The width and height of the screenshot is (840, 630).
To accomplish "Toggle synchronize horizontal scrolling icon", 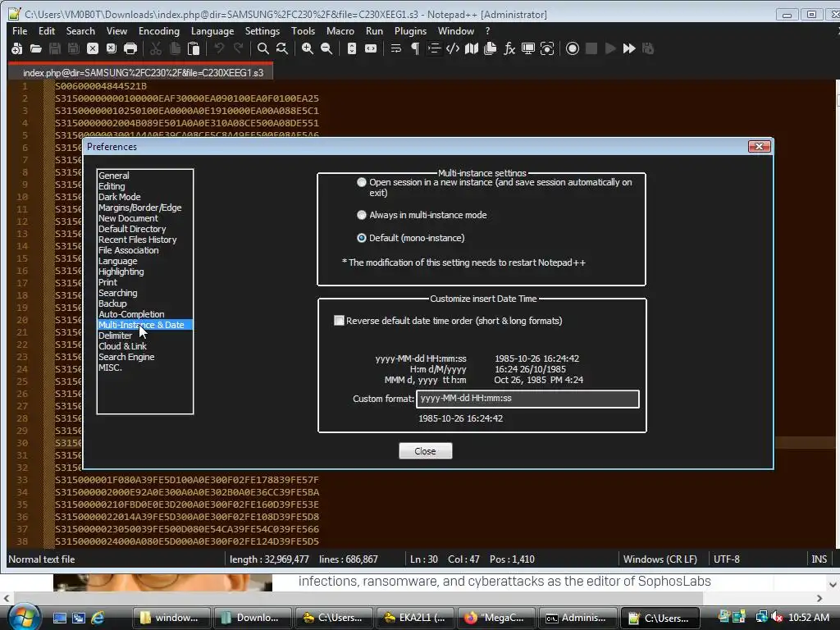I will coord(371,48).
